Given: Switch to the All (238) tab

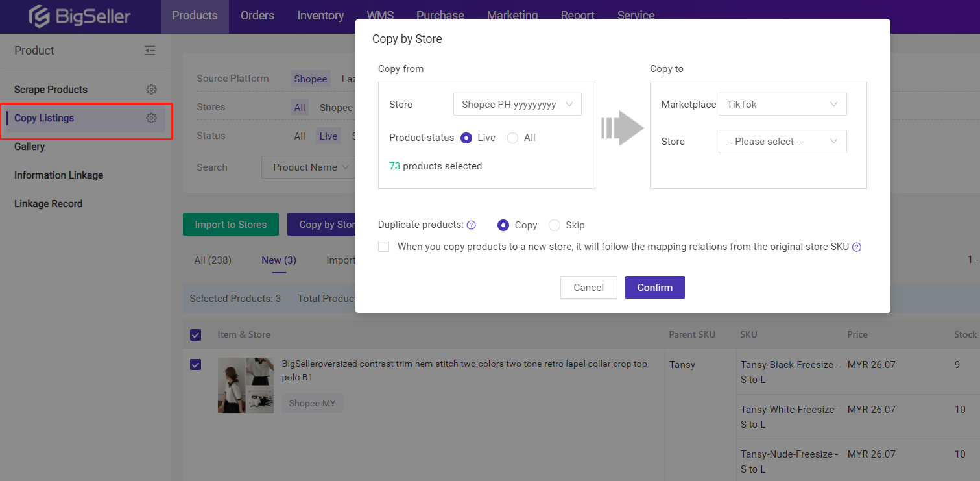Looking at the screenshot, I should coord(213,260).
